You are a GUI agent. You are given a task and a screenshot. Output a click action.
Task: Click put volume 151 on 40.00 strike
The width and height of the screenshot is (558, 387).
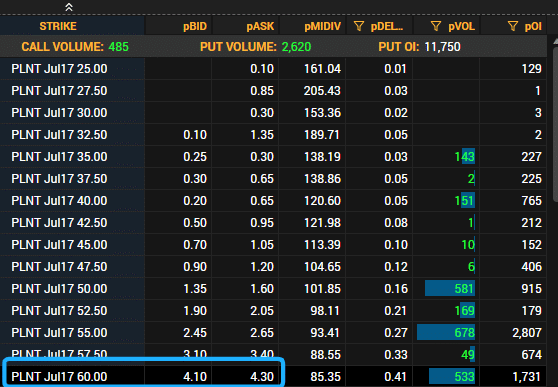pyautogui.click(x=464, y=201)
